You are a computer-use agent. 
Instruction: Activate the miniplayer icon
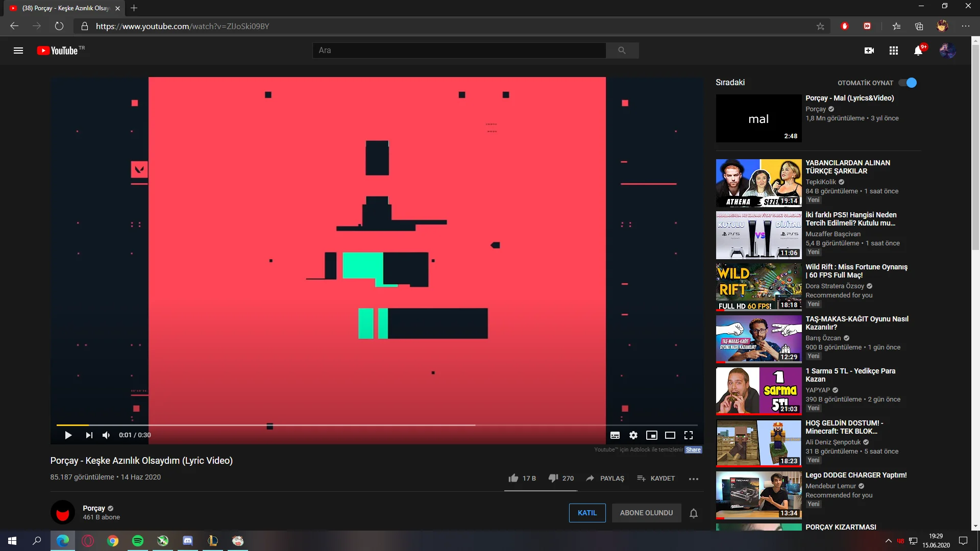(651, 435)
